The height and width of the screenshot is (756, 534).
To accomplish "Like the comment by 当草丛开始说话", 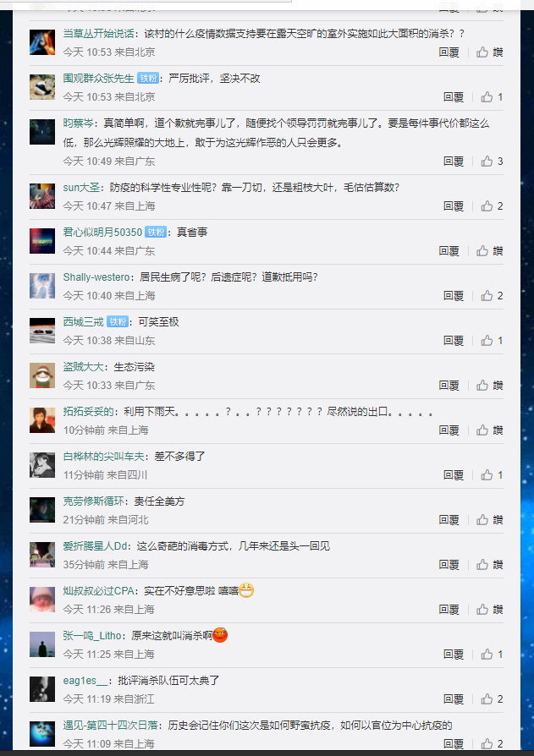I will 490,52.
